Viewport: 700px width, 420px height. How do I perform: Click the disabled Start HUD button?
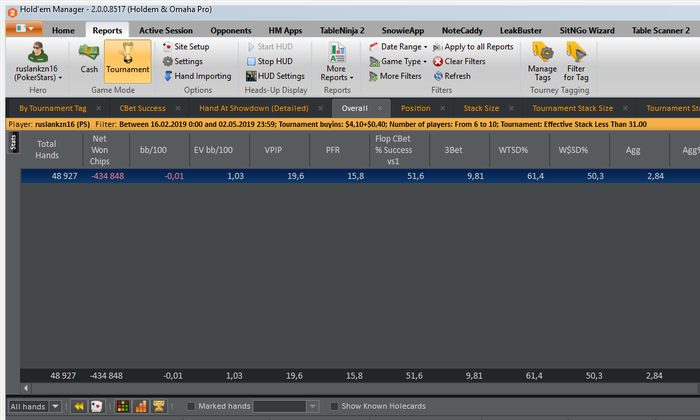coord(270,46)
